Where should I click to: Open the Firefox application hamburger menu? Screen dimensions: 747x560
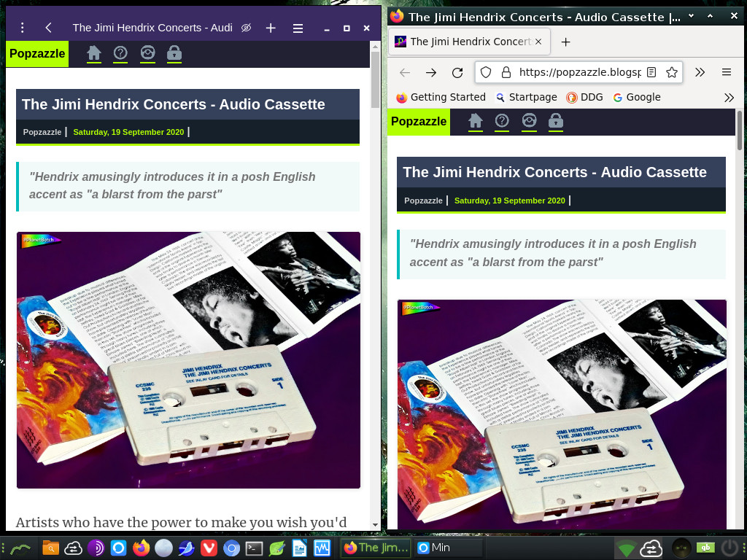tap(727, 72)
